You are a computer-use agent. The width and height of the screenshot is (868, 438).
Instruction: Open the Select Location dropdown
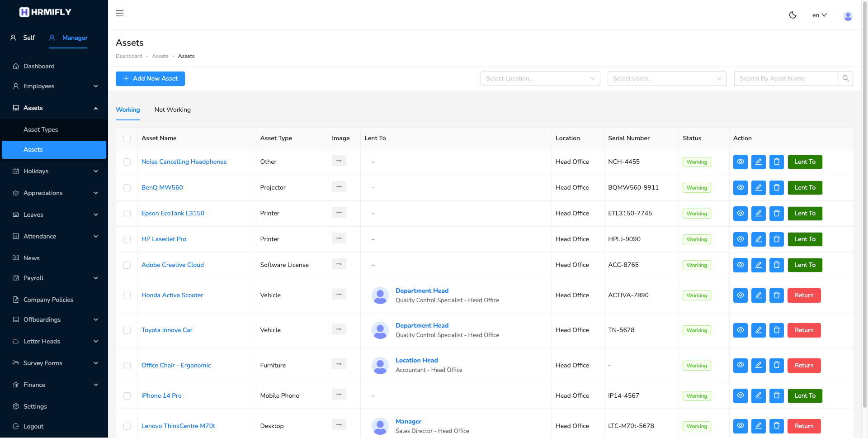[x=540, y=78]
